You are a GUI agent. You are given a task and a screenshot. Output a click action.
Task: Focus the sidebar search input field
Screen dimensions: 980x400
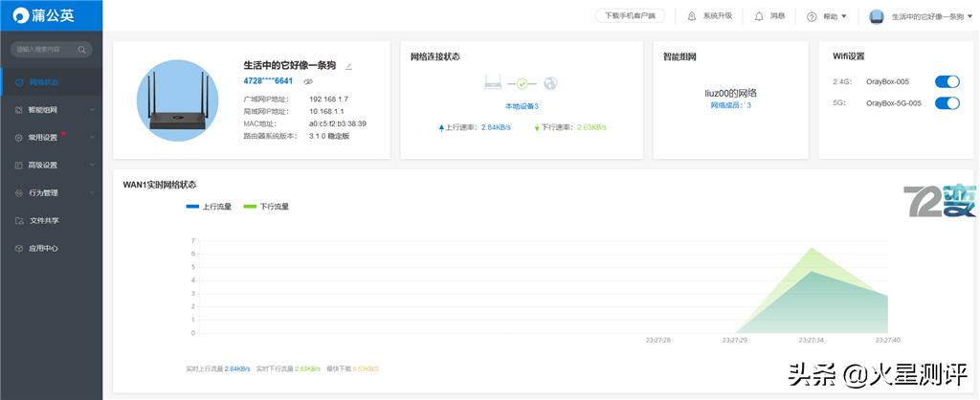(x=52, y=50)
